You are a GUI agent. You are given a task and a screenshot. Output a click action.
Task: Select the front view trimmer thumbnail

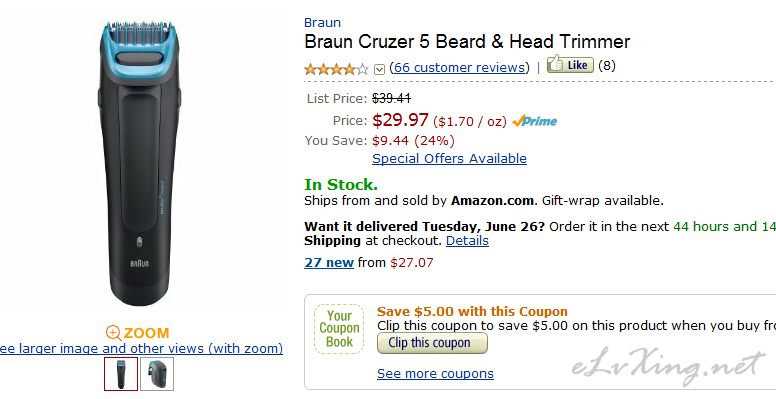click(x=121, y=374)
